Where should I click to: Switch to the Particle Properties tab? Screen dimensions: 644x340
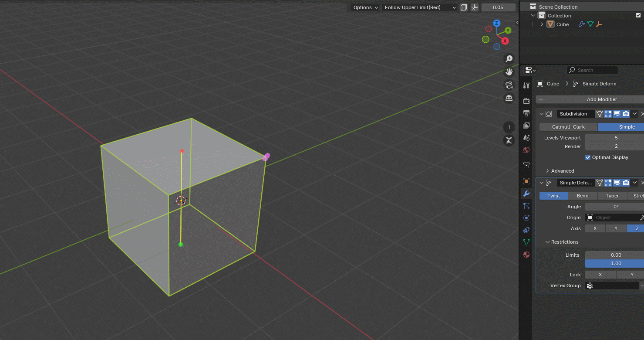pos(526,205)
